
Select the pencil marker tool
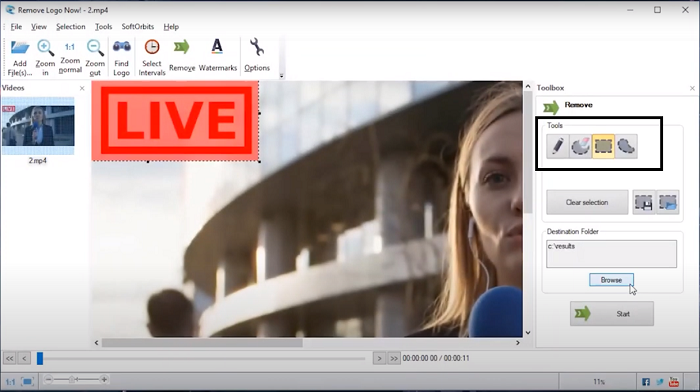coord(558,146)
